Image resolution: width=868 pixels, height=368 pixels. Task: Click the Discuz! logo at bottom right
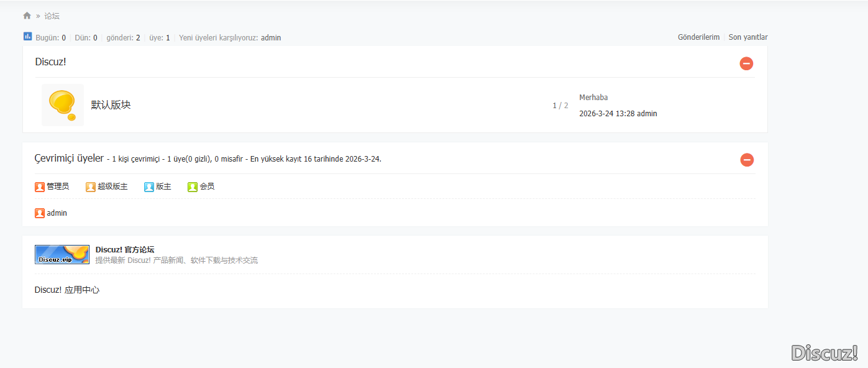(825, 353)
